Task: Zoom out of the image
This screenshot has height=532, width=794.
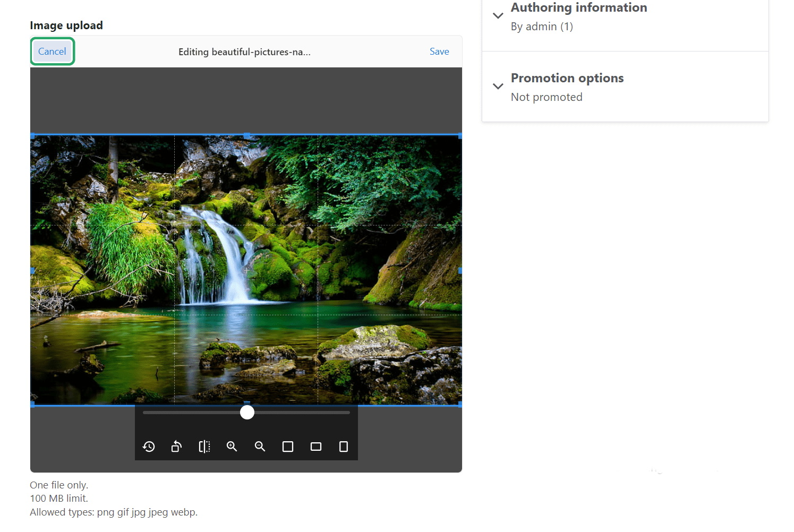Action: point(260,447)
